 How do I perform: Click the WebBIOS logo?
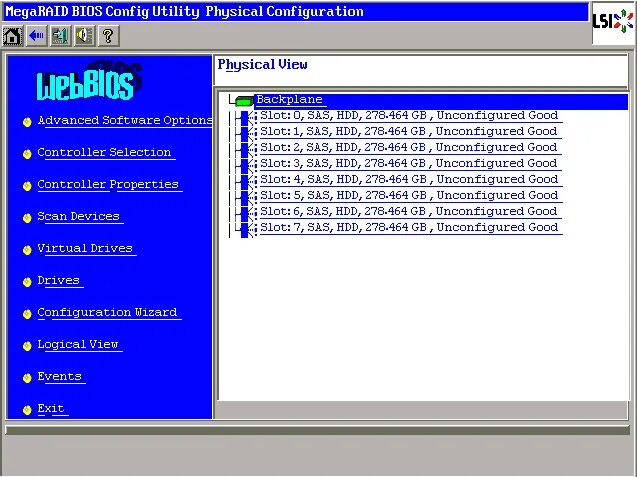coord(89,81)
